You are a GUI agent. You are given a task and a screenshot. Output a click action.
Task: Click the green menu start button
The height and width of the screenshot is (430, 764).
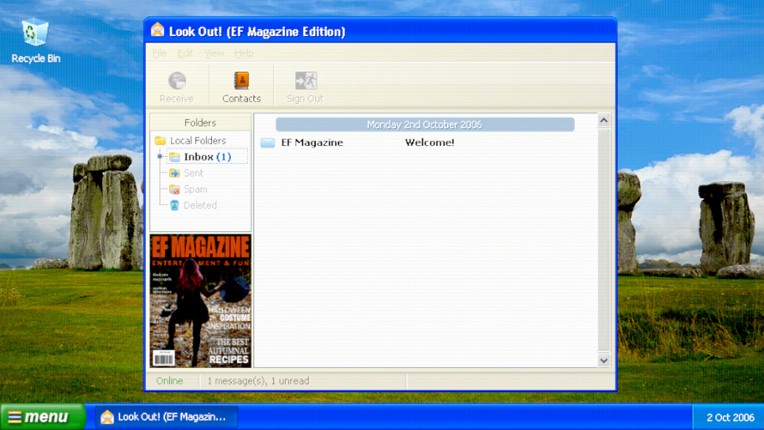click(x=42, y=417)
